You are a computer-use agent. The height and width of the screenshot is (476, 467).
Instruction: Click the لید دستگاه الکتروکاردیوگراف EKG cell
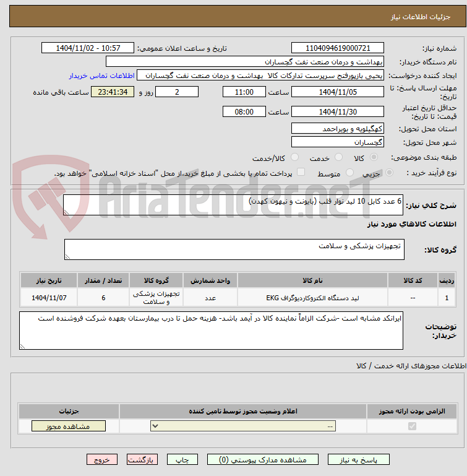point(312,298)
